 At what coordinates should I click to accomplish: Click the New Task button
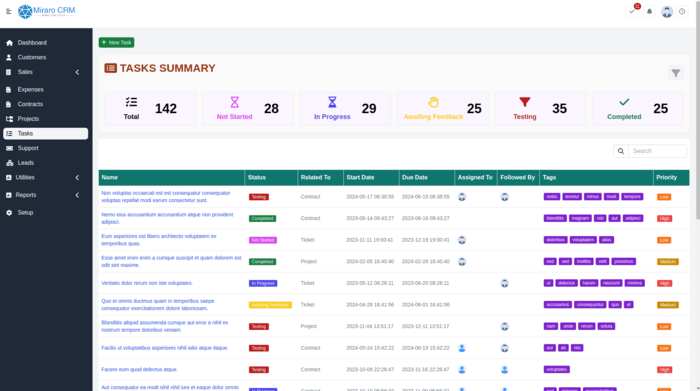[117, 42]
